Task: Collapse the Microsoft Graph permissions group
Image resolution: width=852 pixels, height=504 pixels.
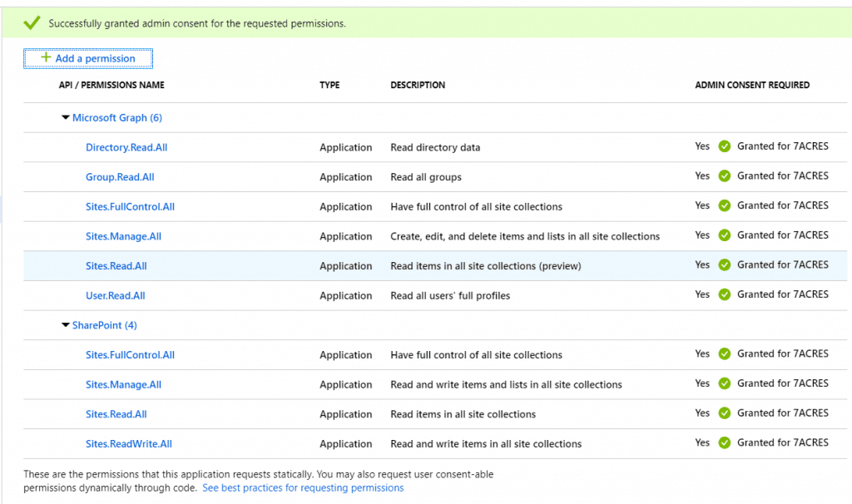Action: pyautogui.click(x=66, y=118)
